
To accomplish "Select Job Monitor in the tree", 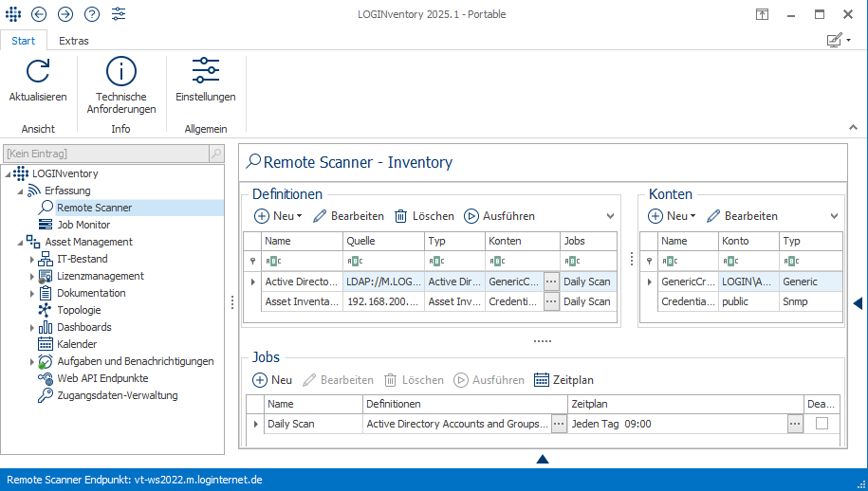I will (x=83, y=225).
